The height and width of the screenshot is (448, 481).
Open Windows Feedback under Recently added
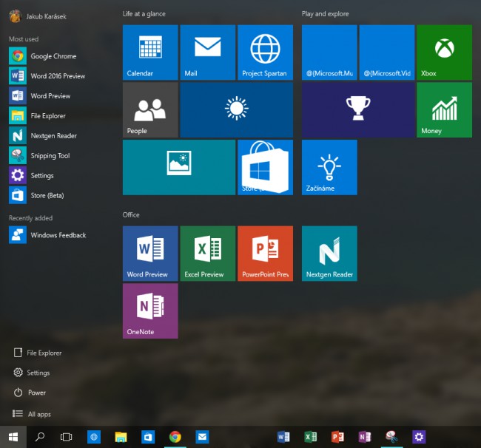[48, 235]
